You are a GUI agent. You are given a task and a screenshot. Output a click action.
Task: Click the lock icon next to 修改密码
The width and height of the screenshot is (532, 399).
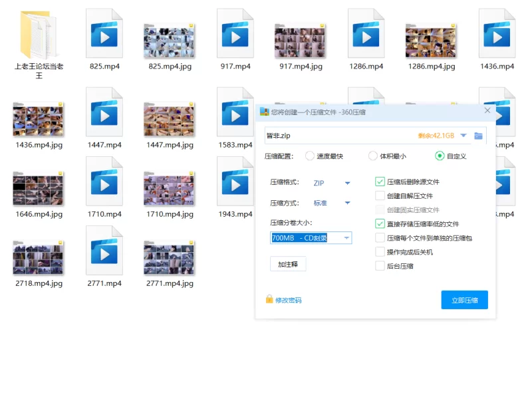(x=269, y=300)
